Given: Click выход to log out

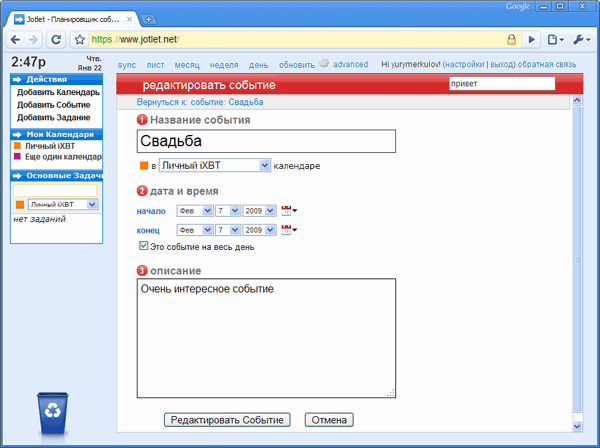Looking at the screenshot, I should [x=502, y=64].
